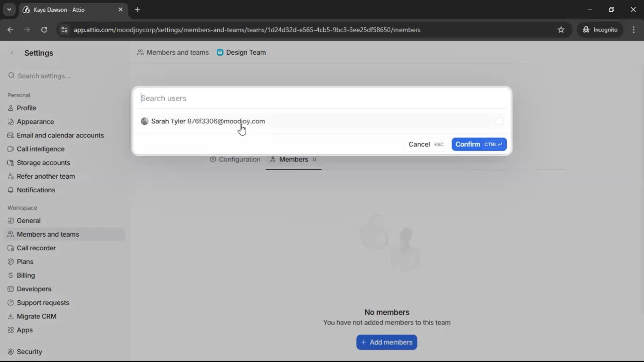The image size is (644, 362).
Task: Toggle bookmark star in address bar
Action: click(561, 30)
